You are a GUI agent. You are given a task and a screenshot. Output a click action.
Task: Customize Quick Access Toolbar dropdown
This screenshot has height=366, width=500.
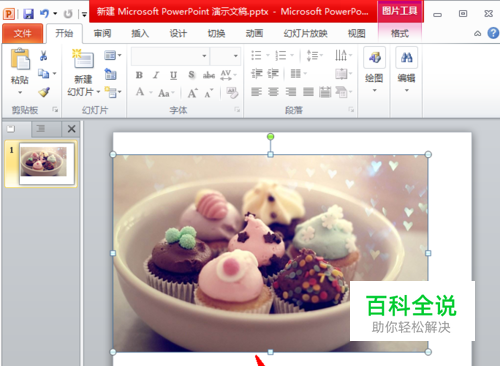tap(84, 14)
